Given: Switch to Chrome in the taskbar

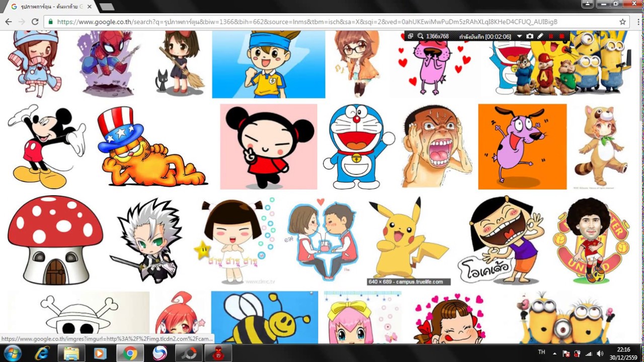Looking at the screenshot, I should click(130, 353).
